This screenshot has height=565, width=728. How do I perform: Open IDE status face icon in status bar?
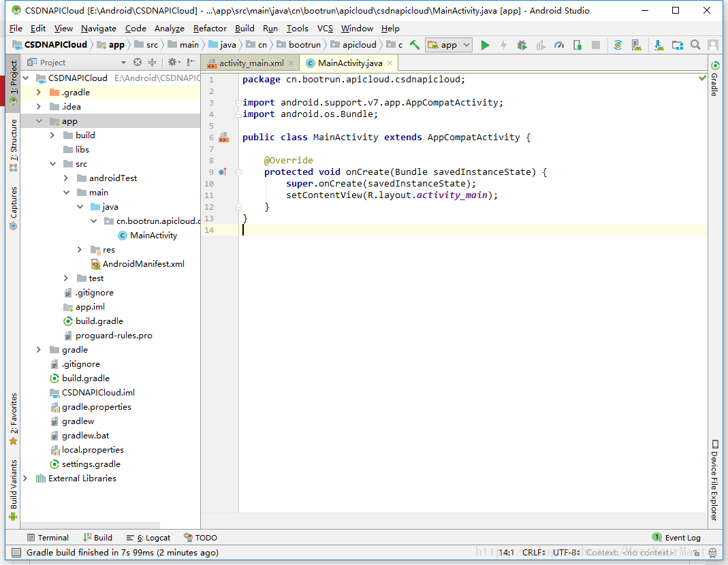point(713,553)
